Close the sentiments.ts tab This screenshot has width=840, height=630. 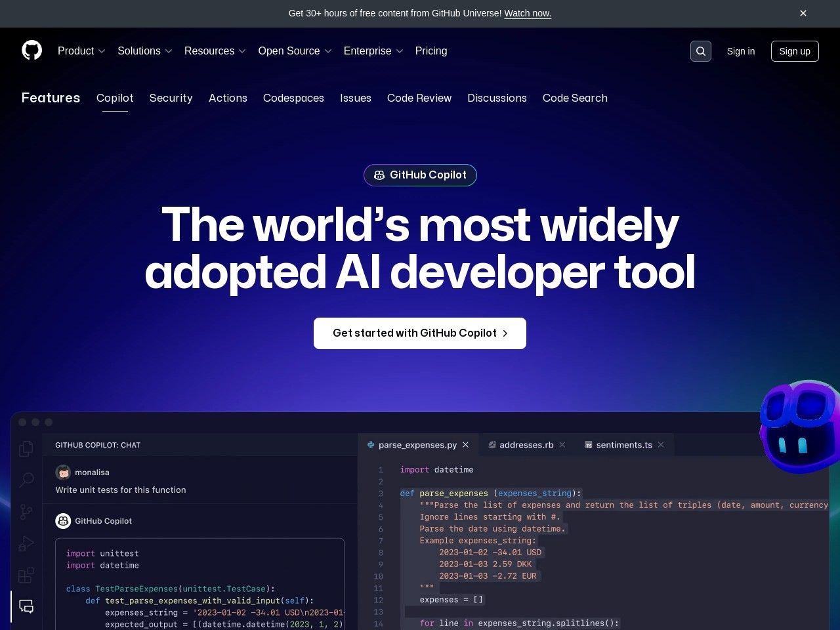tap(661, 445)
